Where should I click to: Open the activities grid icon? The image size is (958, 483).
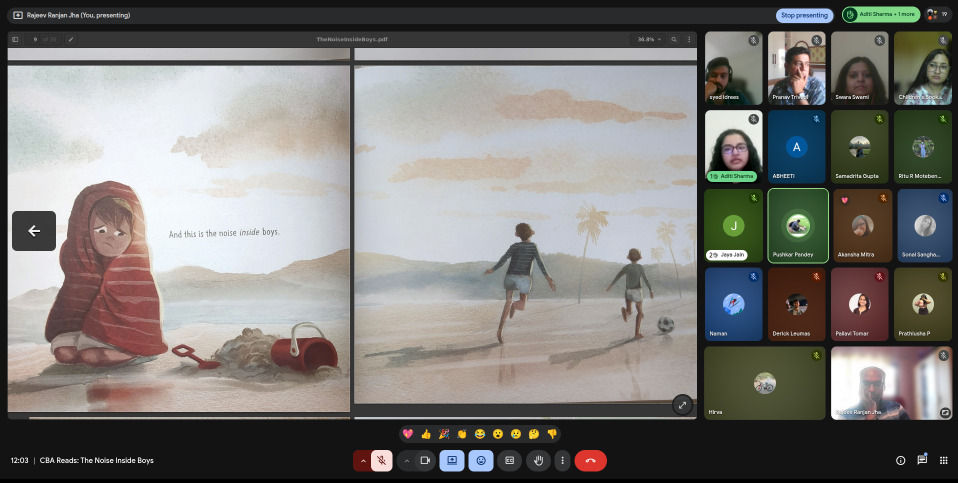click(943, 460)
